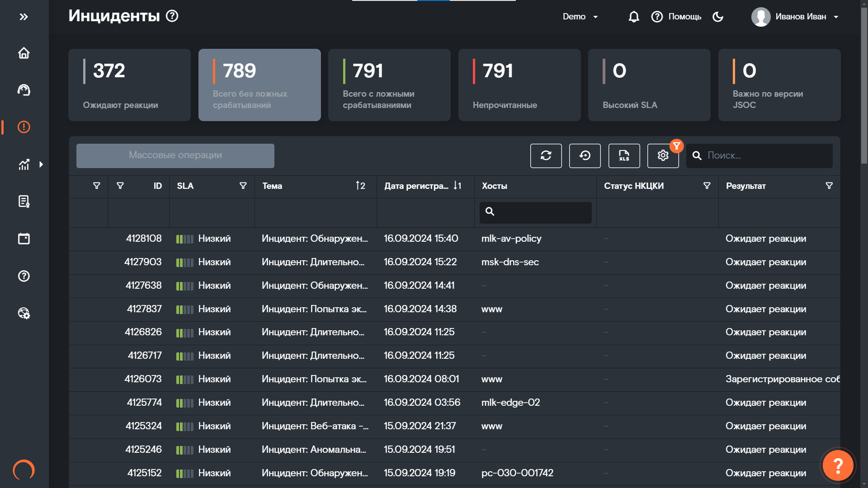
Task: Click the refresh table icon button
Action: click(x=546, y=155)
